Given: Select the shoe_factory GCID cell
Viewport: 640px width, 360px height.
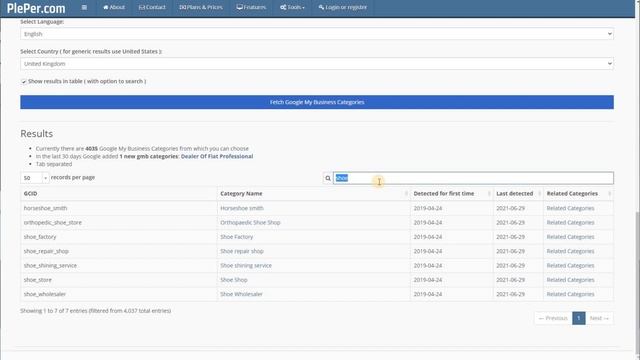Looking at the screenshot, I should 119,237.
